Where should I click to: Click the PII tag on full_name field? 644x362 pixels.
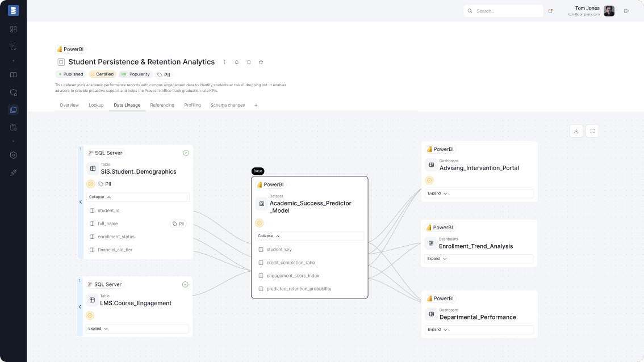(x=179, y=224)
